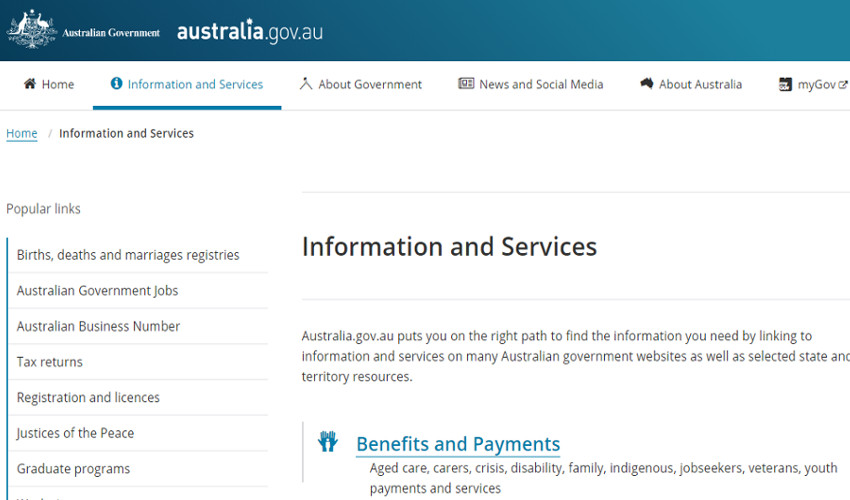Click the Home house icon

pos(30,84)
